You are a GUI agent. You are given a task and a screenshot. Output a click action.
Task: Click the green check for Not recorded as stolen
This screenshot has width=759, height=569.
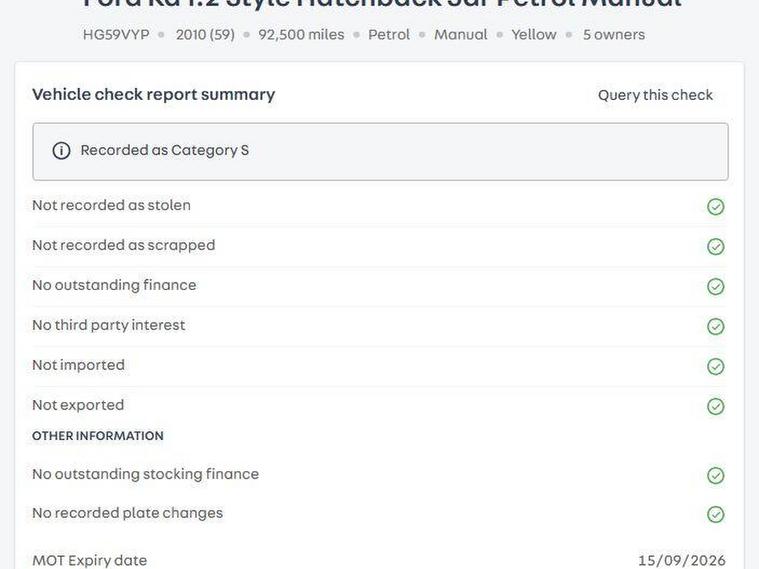point(715,207)
